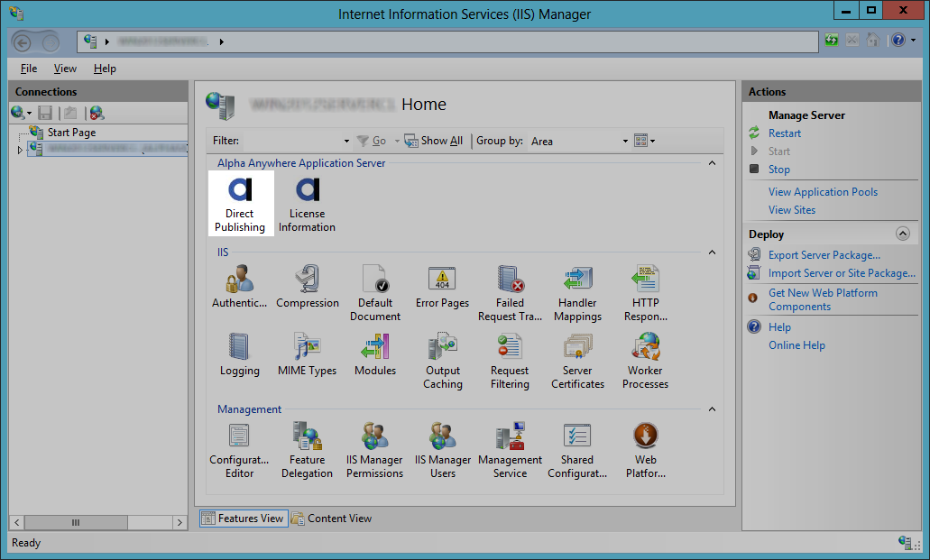
Task: Open the Help menu
Action: tap(105, 69)
